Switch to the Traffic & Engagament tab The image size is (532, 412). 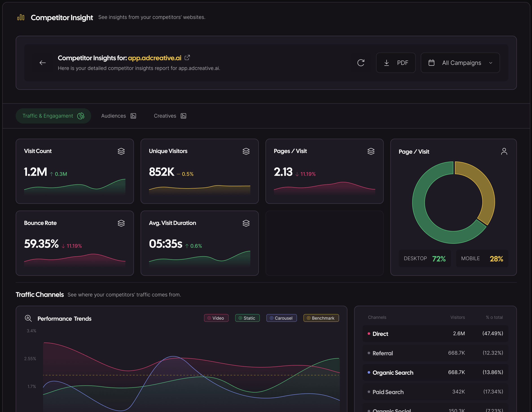coord(53,116)
